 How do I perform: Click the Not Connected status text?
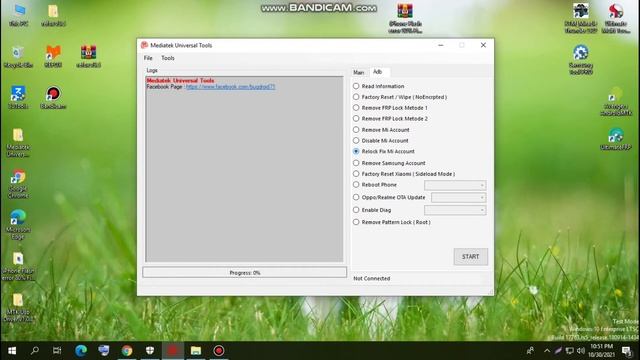[x=372, y=278]
